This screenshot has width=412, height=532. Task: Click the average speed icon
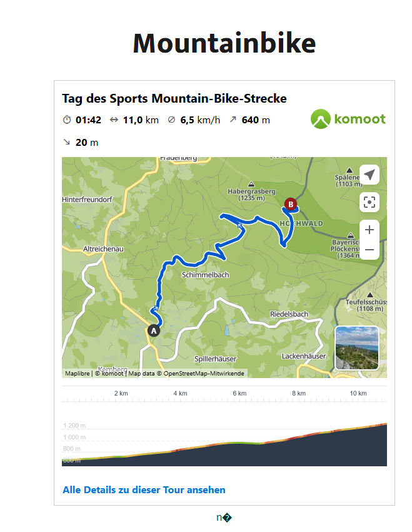pos(171,120)
